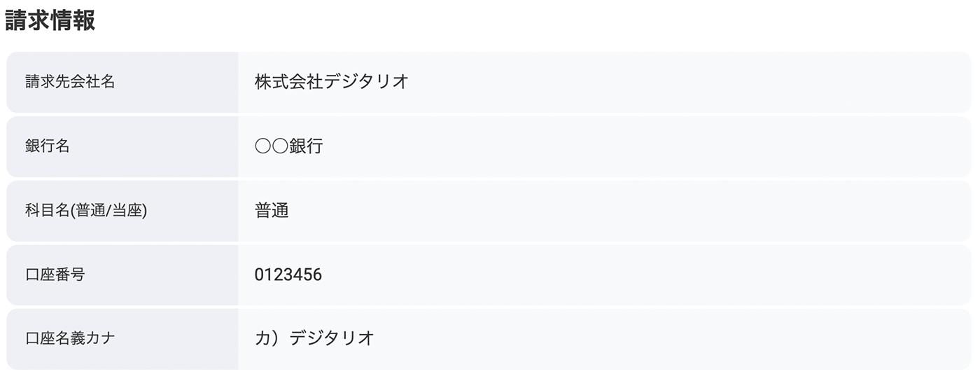980x374 pixels.
Task: Click the last digit 6 of the account number
Action: (x=317, y=275)
